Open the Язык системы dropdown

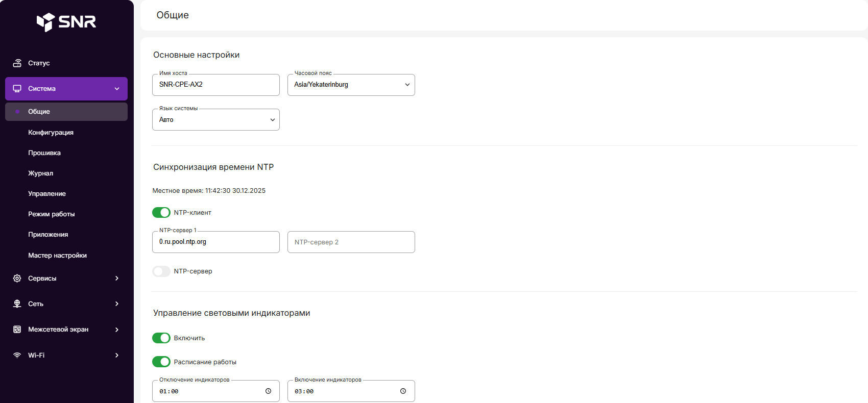[216, 120]
